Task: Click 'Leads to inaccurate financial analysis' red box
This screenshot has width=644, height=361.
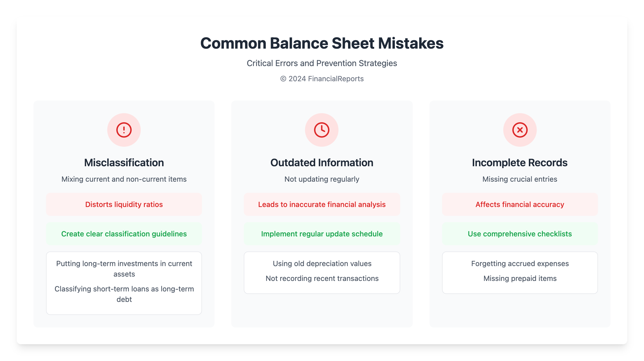Action: (x=322, y=204)
